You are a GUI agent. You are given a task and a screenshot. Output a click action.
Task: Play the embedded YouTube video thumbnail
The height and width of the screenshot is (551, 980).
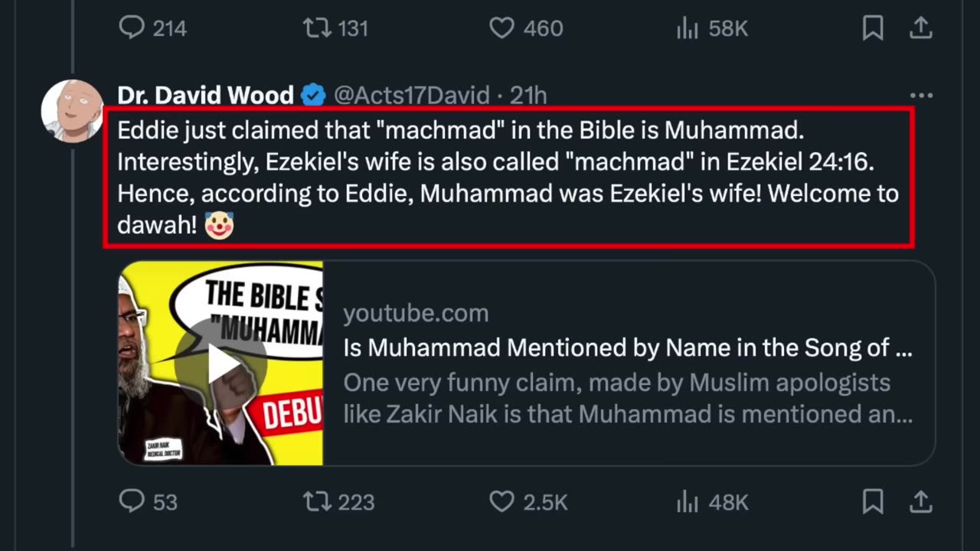[220, 364]
